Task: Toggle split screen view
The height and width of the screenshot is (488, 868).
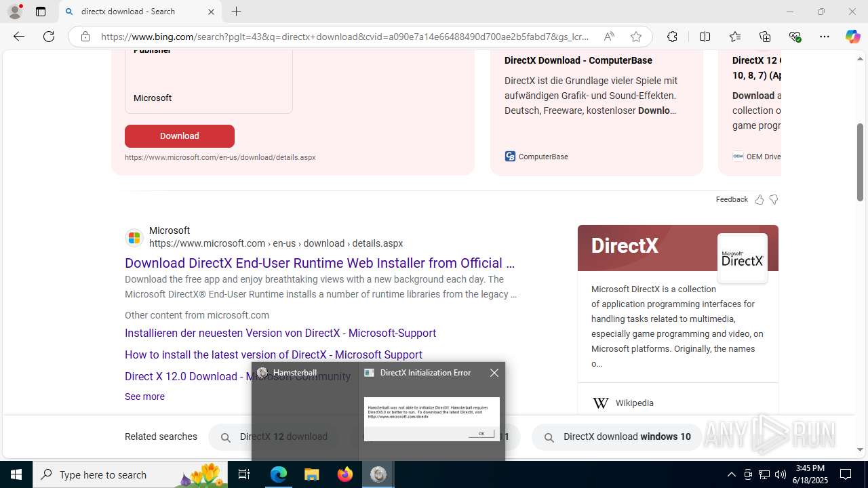Action: tap(705, 37)
